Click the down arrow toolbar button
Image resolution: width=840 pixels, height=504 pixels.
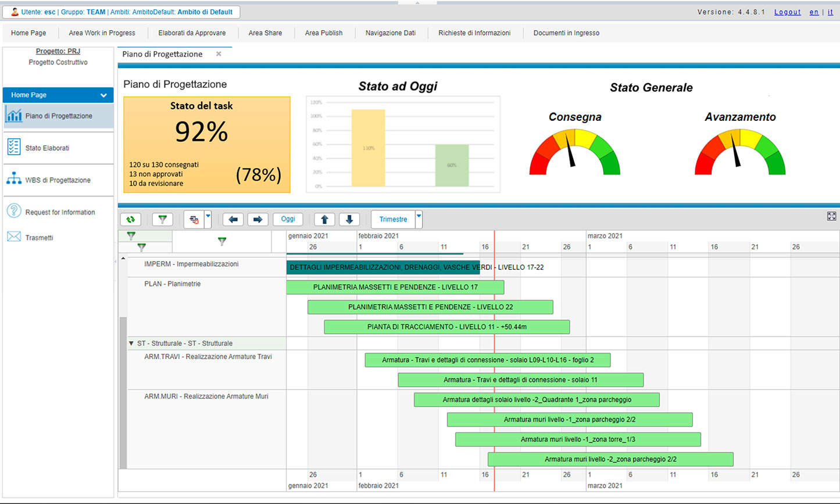pyautogui.click(x=349, y=219)
